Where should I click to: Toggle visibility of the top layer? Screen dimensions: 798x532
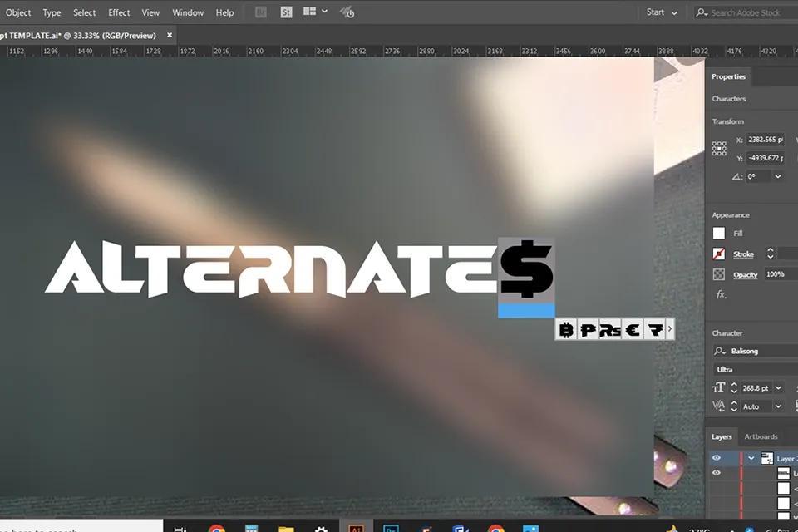(717, 458)
